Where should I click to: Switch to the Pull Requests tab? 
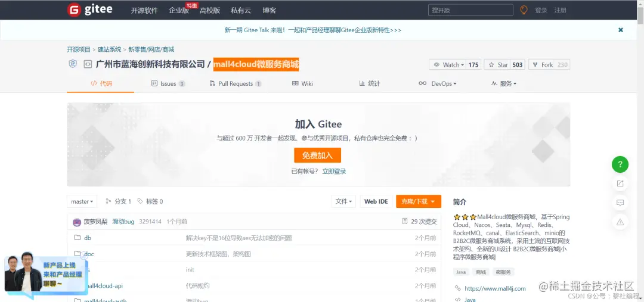coord(236,83)
